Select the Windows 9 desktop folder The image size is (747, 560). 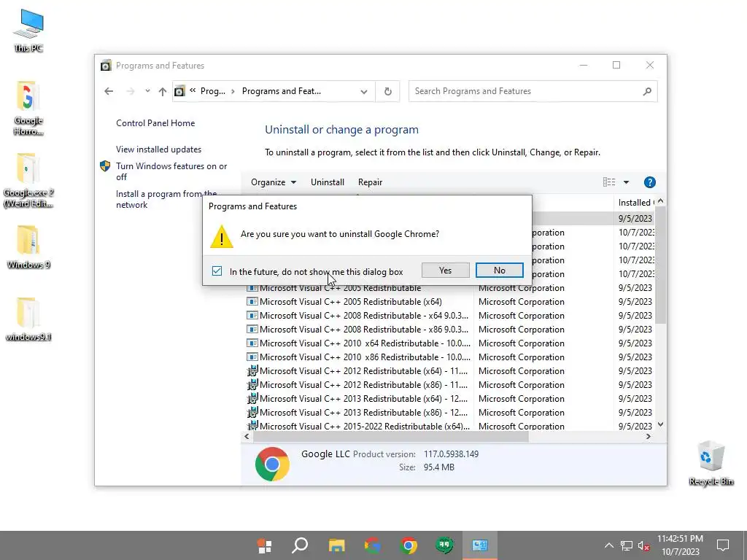(28, 248)
